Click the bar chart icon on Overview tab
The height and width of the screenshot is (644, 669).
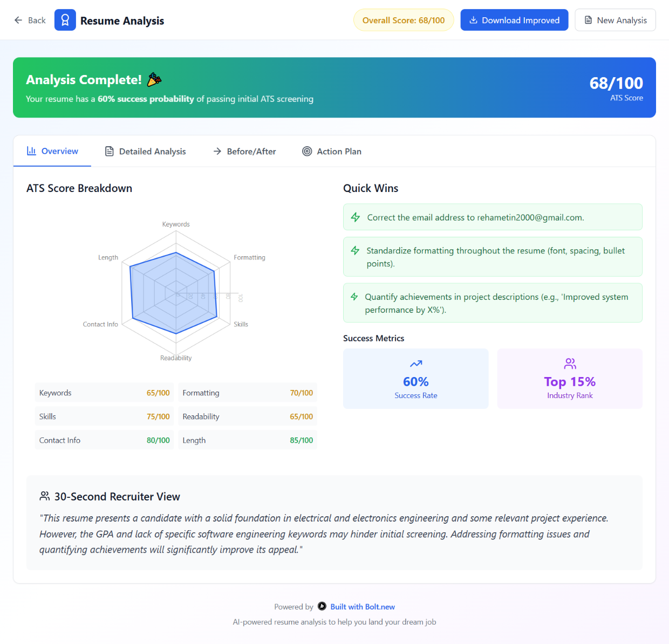31,151
